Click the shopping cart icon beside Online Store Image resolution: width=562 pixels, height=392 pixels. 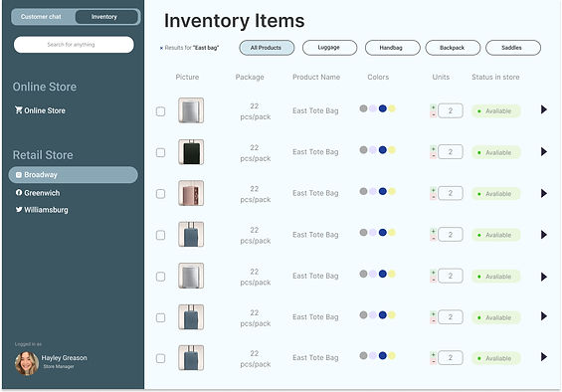tap(19, 110)
